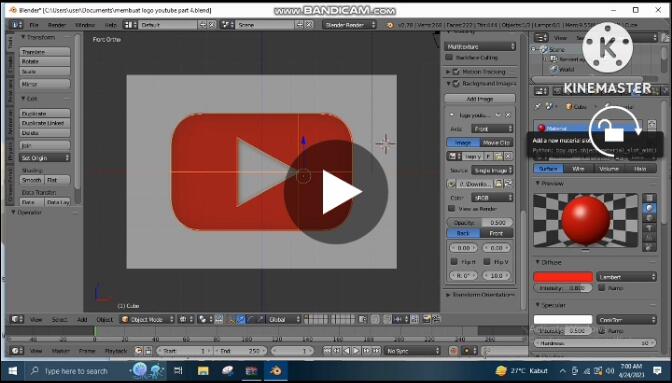The height and width of the screenshot is (383, 672).
Task: Expand the Transform Orientations panel
Action: coord(481,295)
